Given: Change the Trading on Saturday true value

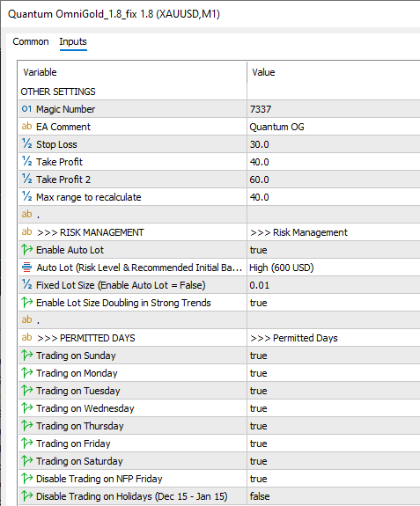Looking at the screenshot, I should click(258, 461).
